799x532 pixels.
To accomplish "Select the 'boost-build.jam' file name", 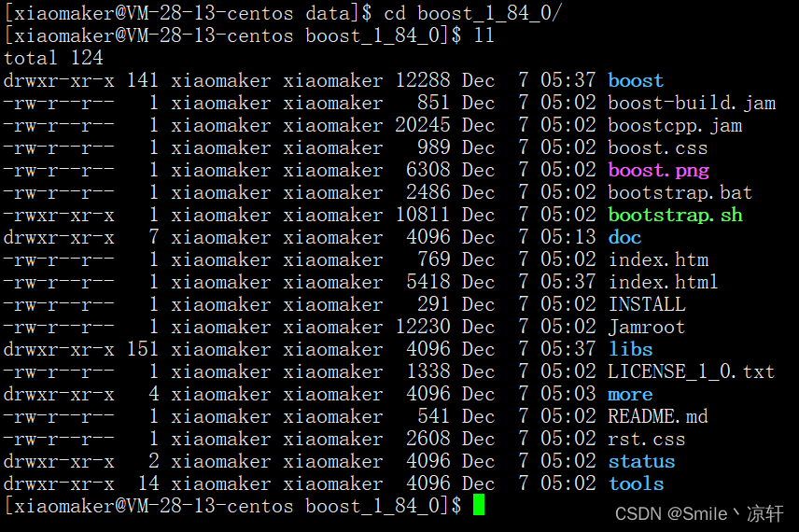I will 692,103.
